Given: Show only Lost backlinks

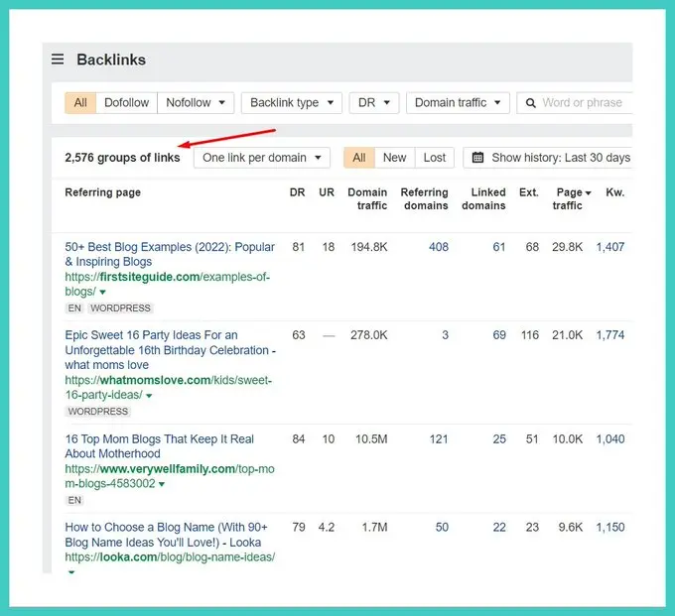Looking at the screenshot, I should point(435,158).
